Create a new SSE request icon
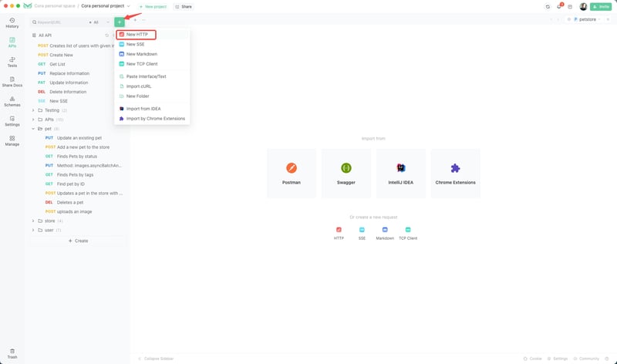The height and width of the screenshot is (364, 617). pos(362,230)
